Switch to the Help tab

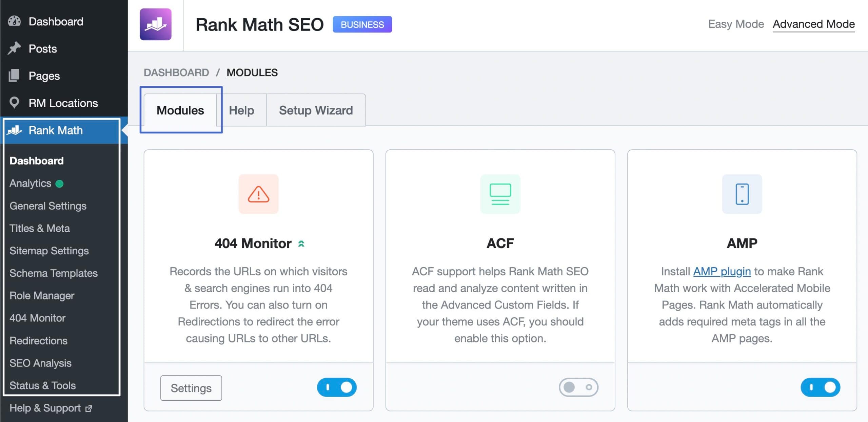[x=241, y=110]
